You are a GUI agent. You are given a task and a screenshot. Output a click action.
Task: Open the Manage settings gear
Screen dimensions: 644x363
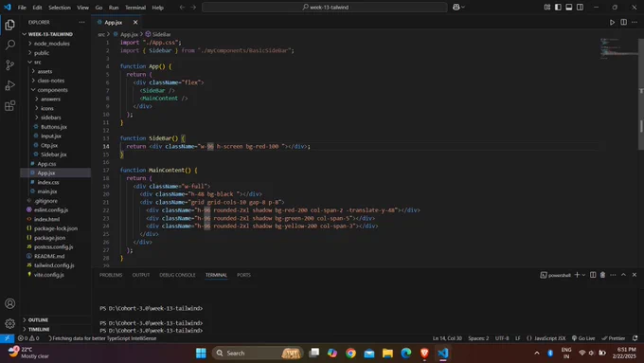coord(9,323)
